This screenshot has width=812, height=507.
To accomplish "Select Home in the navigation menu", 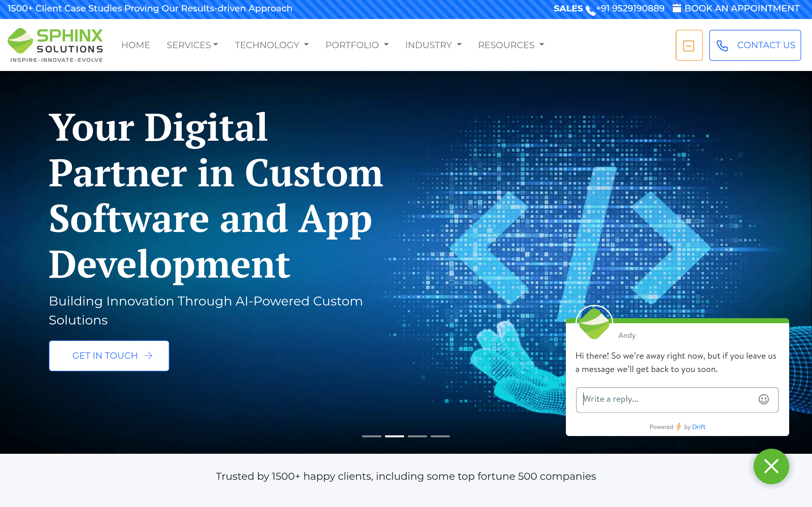I will click(x=135, y=45).
